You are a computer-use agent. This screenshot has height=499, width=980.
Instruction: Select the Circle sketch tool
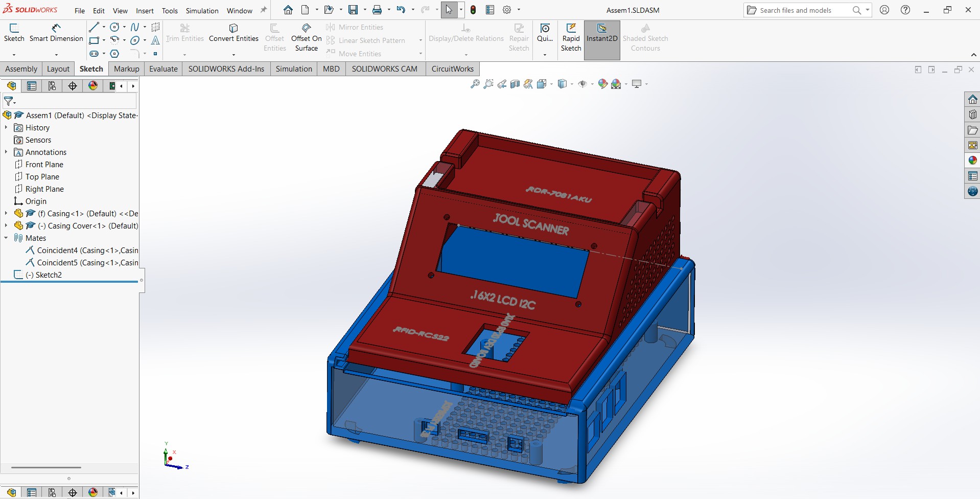coord(115,27)
